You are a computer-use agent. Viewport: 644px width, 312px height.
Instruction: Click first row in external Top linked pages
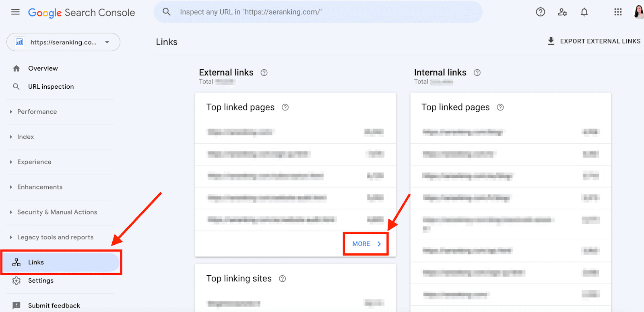(295, 132)
